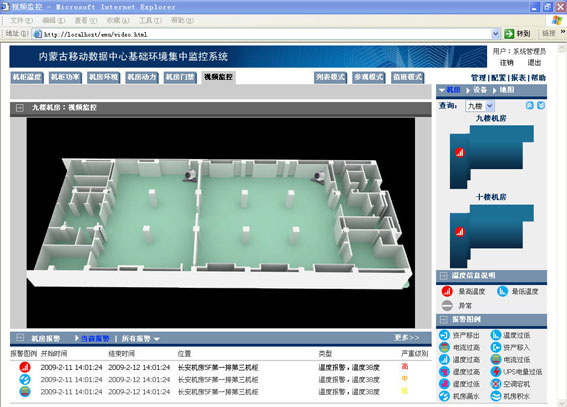Open the 更多>> alarms link
The image size is (567, 407).
click(x=407, y=338)
